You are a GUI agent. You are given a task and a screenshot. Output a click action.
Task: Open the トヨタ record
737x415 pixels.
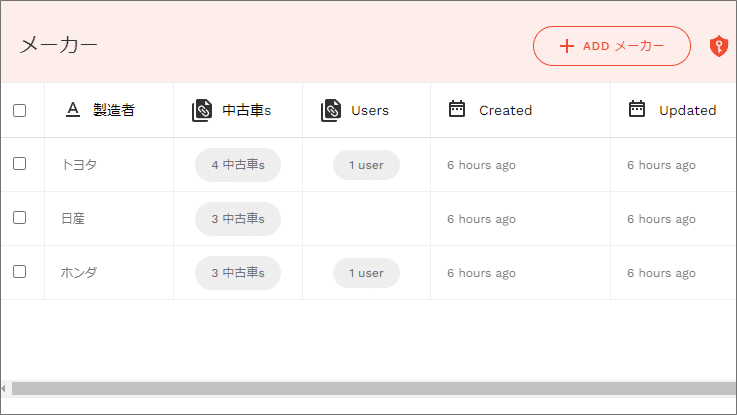coord(79,164)
